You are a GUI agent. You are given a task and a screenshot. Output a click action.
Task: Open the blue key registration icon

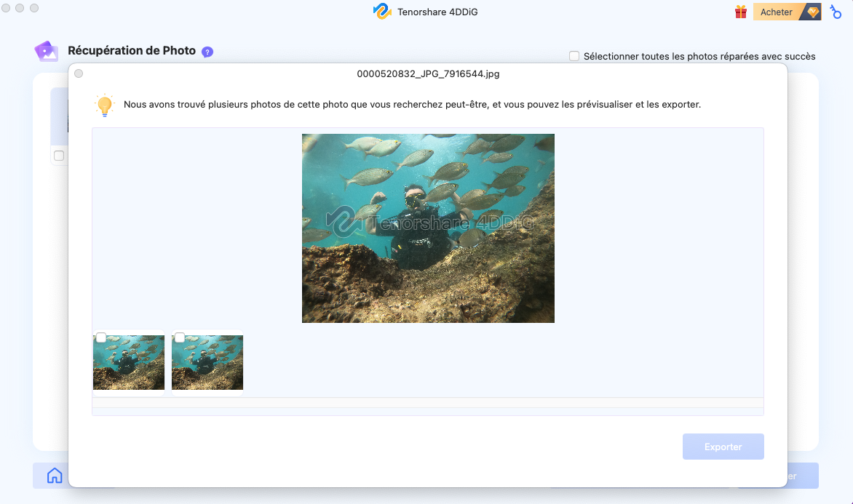[x=836, y=12]
